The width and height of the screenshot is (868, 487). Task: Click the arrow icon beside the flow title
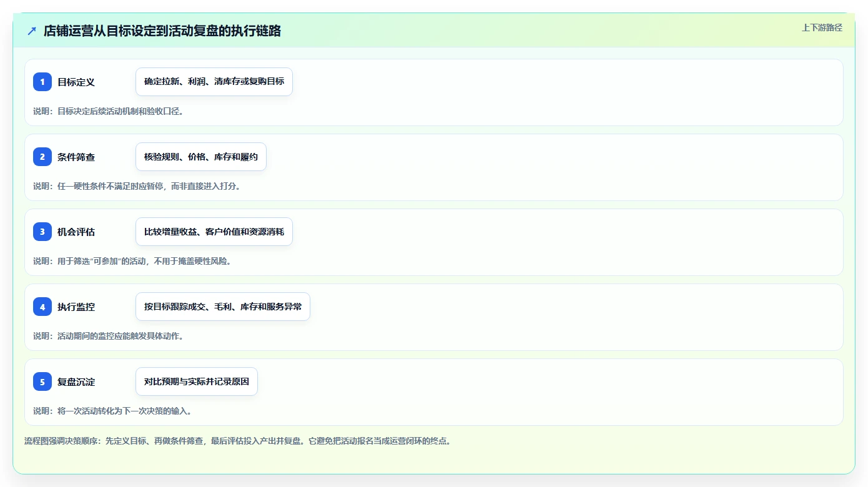pos(32,31)
